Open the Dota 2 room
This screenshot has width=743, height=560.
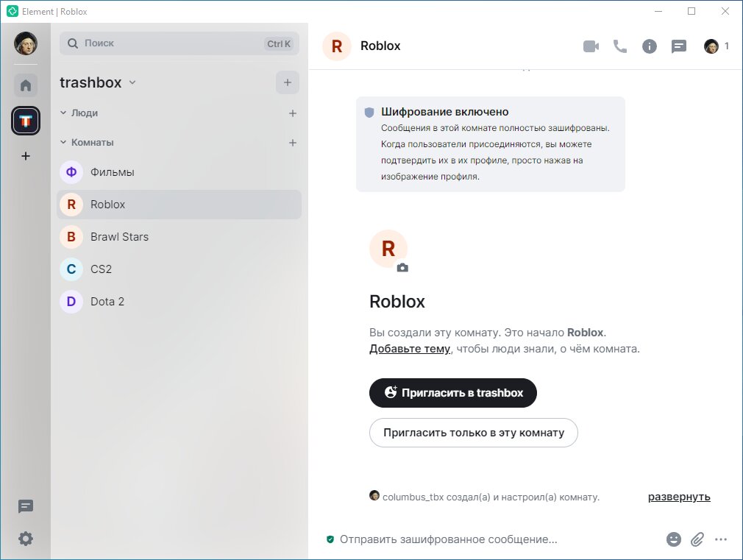[179, 301]
